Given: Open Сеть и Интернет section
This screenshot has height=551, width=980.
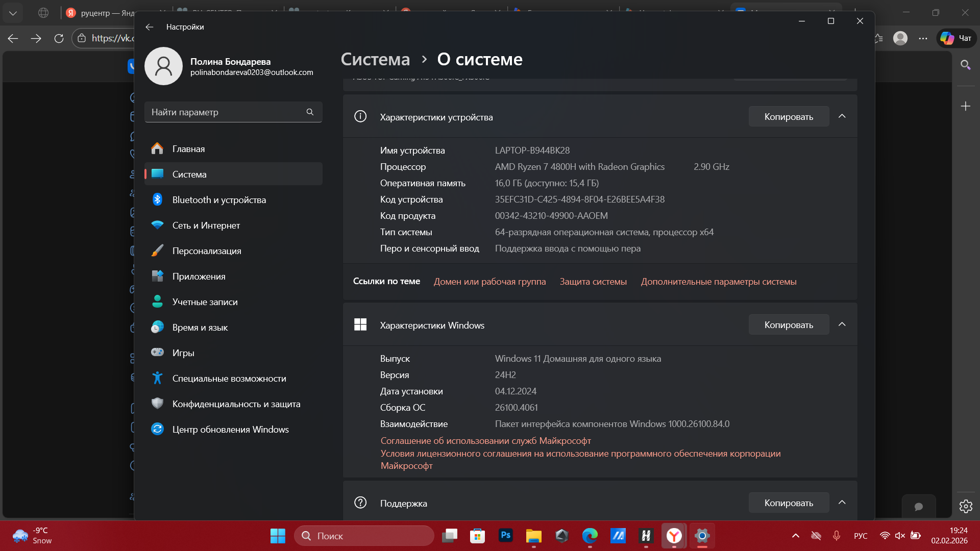Looking at the screenshot, I should 206,226.
